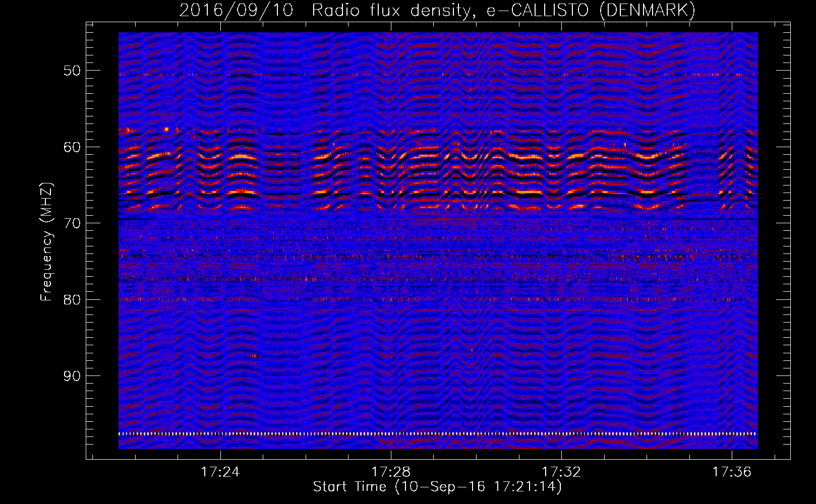
Task: Click the "Start Time (10-Sep-16 17:21:14)" axis label
Action: click(437, 487)
